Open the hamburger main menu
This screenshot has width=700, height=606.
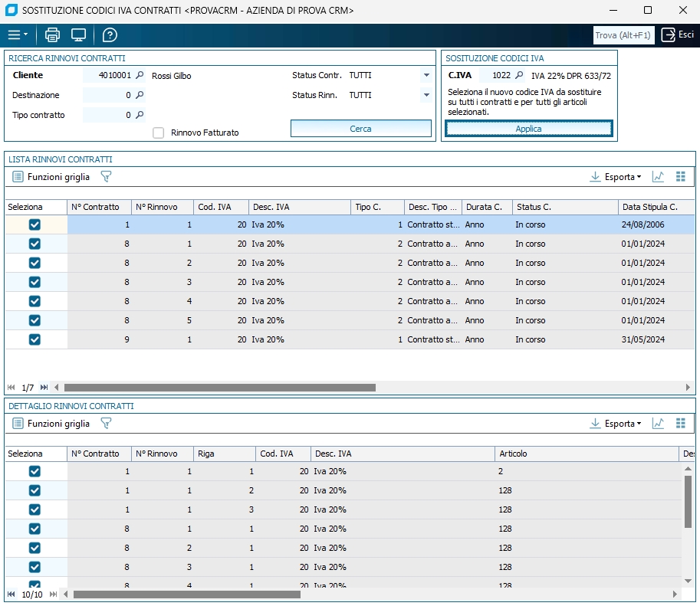click(17, 35)
